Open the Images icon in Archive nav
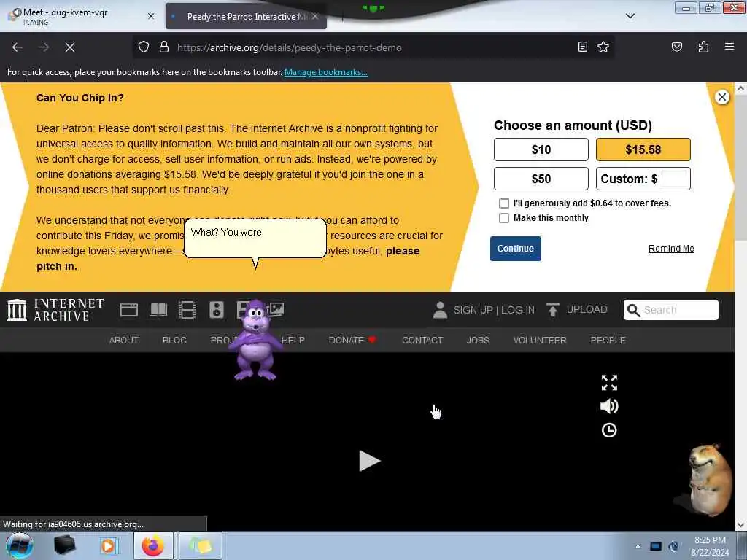 coord(276,309)
